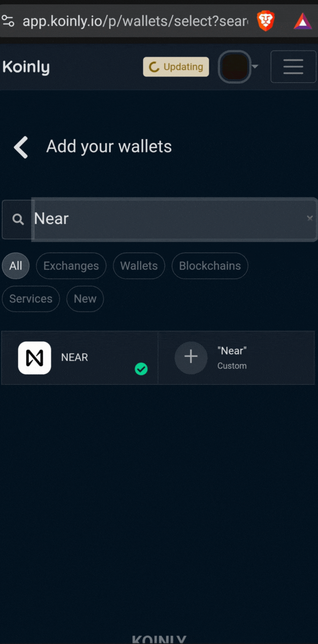Tap the back arrow on Add your wallets
The width and height of the screenshot is (318, 644).
coord(21,147)
